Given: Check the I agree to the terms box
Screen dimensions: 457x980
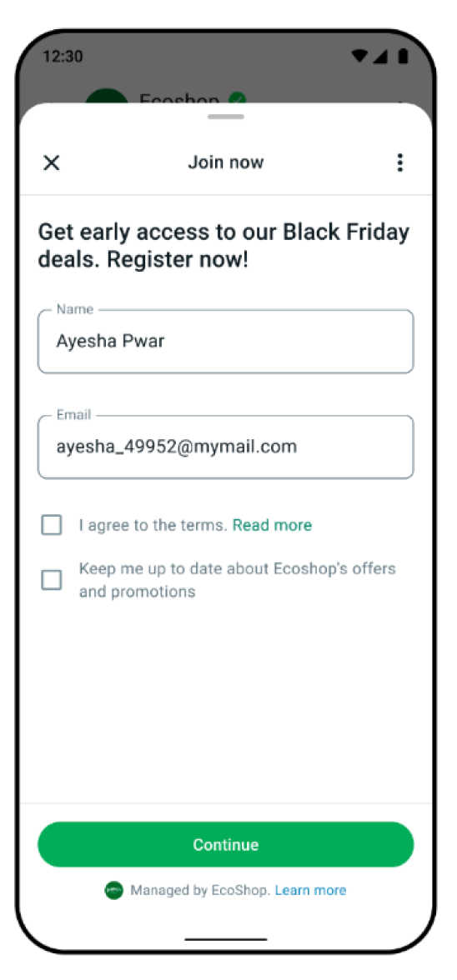Looking at the screenshot, I should 51,525.
